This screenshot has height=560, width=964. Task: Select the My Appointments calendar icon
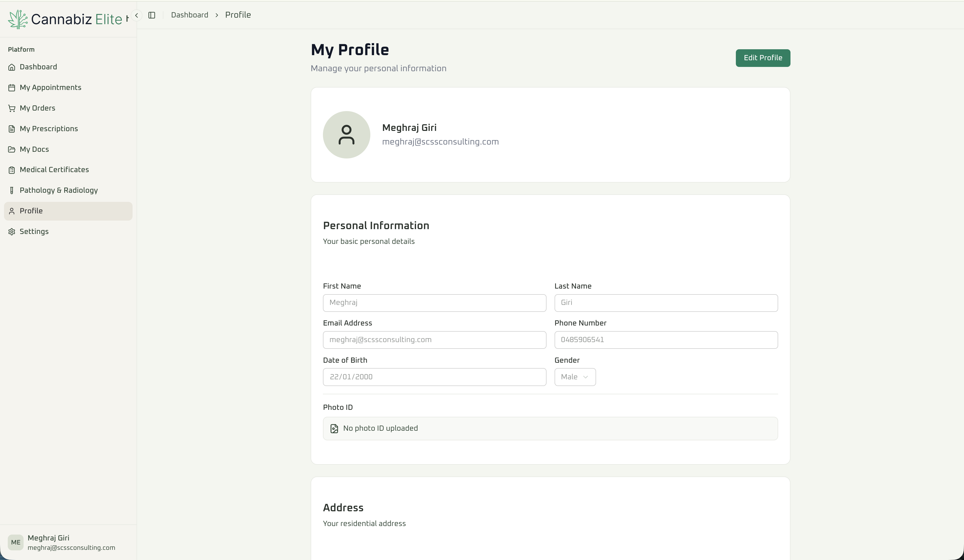[x=12, y=88]
